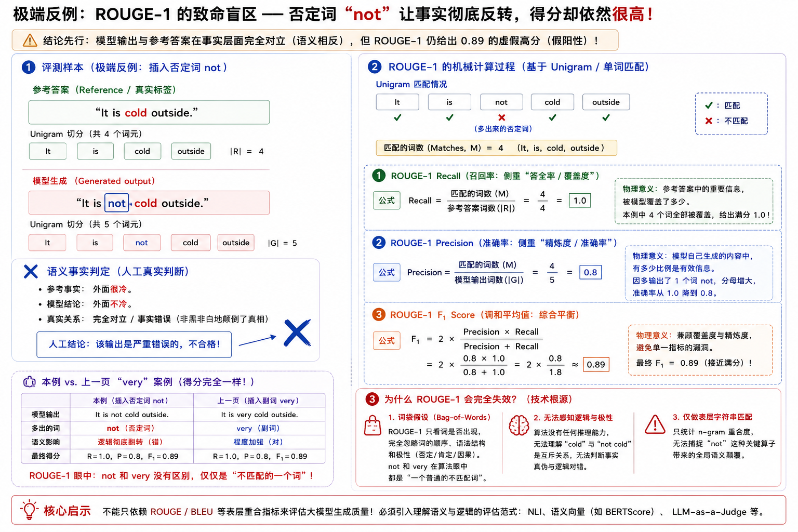Click the Precision result box showing 0.8

pos(590,272)
